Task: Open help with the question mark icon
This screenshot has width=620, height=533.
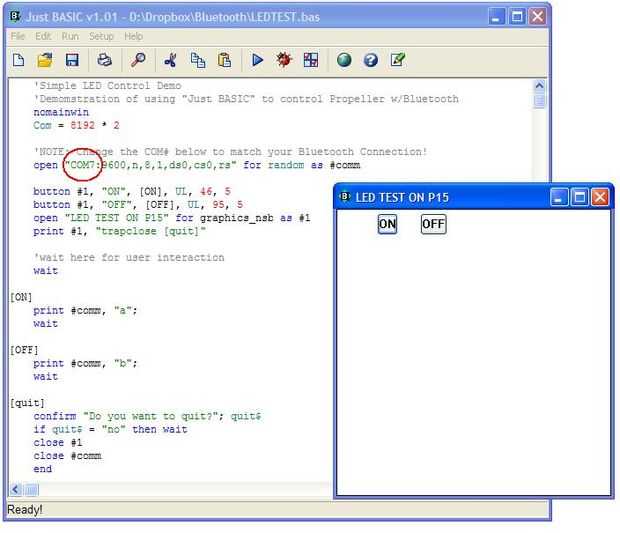Action: [x=370, y=60]
